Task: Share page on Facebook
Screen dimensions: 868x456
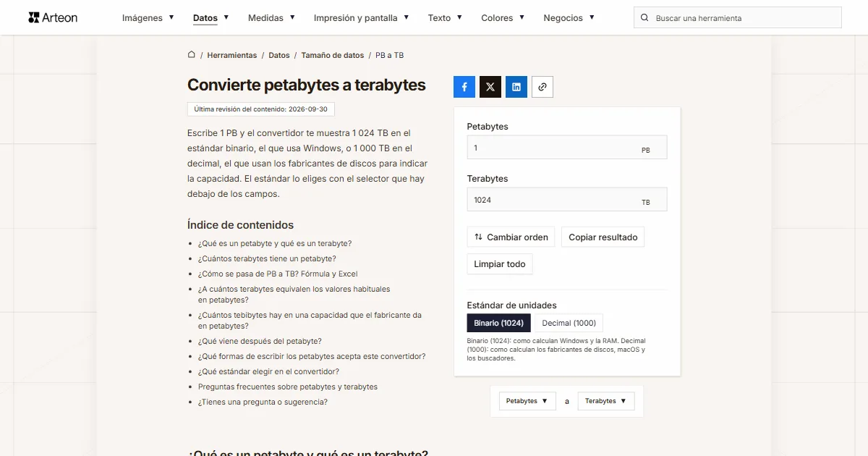Action: [x=464, y=87]
